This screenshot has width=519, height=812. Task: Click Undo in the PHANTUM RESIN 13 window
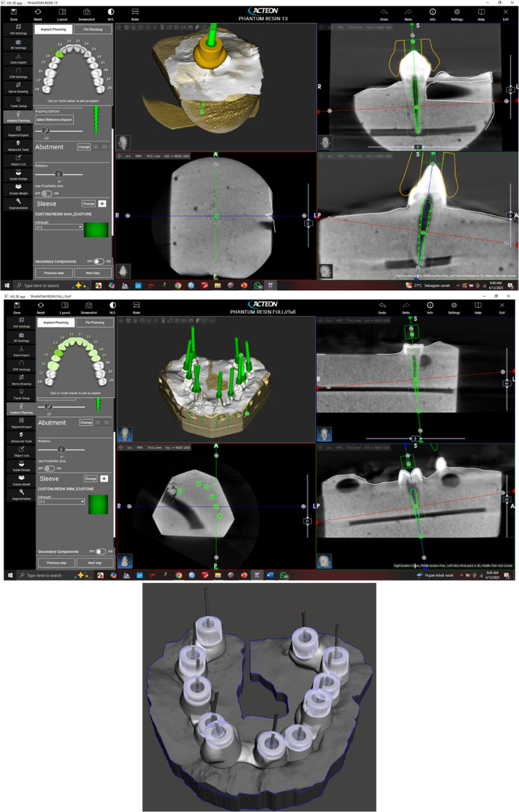click(384, 15)
